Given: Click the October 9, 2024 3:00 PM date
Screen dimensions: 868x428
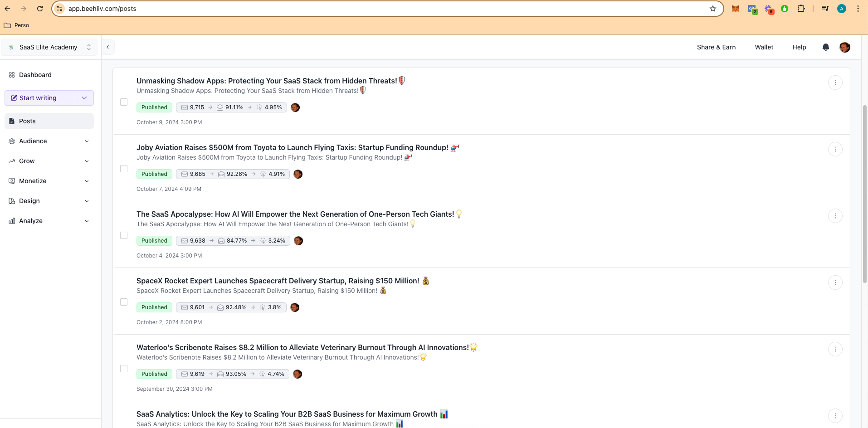Looking at the screenshot, I should (x=169, y=122).
